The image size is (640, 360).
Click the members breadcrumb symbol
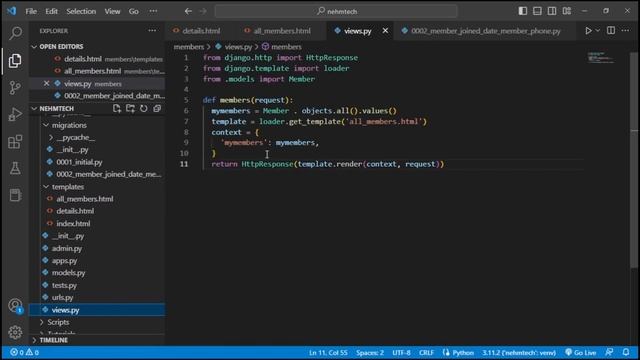pyautogui.click(x=282, y=47)
